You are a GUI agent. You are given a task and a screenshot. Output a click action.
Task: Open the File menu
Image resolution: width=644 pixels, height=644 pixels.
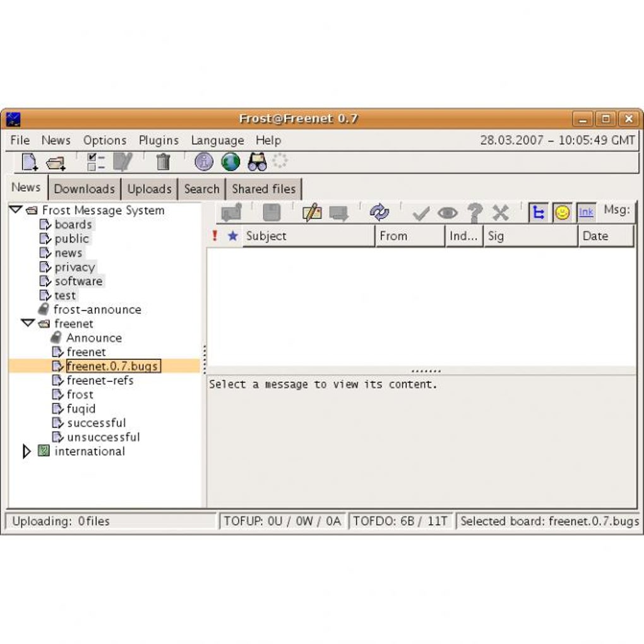coord(20,140)
